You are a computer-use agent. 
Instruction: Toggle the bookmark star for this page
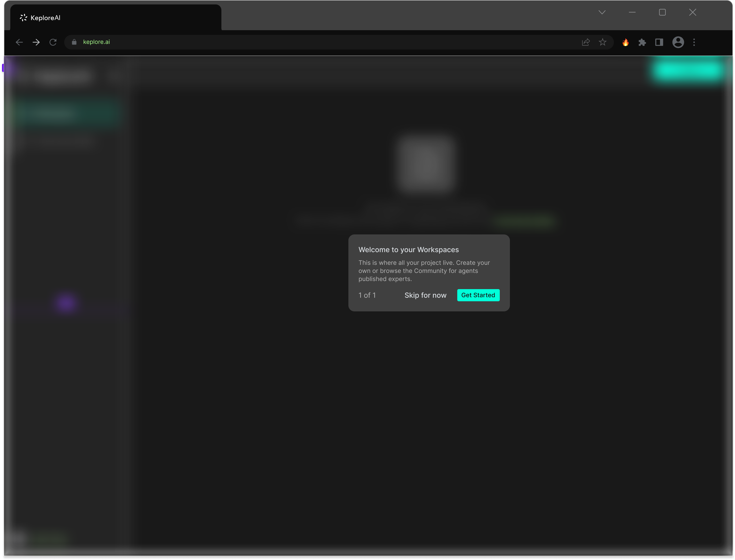point(603,42)
